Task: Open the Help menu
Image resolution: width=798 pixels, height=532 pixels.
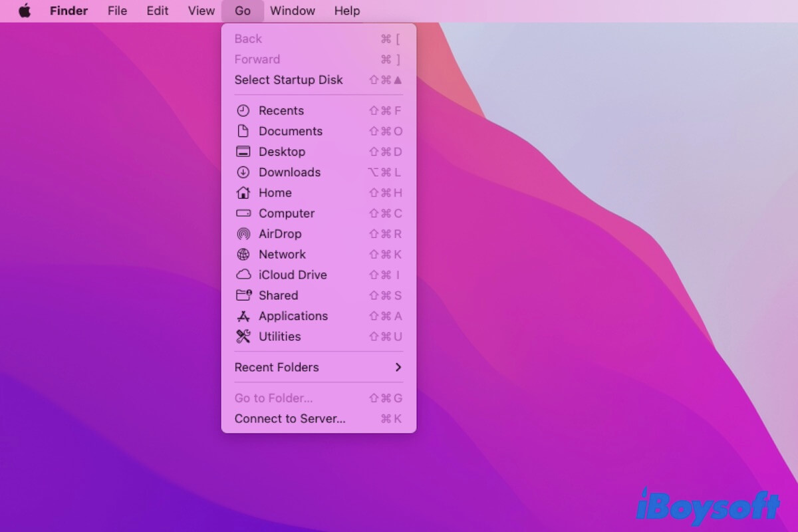Action: click(347, 11)
